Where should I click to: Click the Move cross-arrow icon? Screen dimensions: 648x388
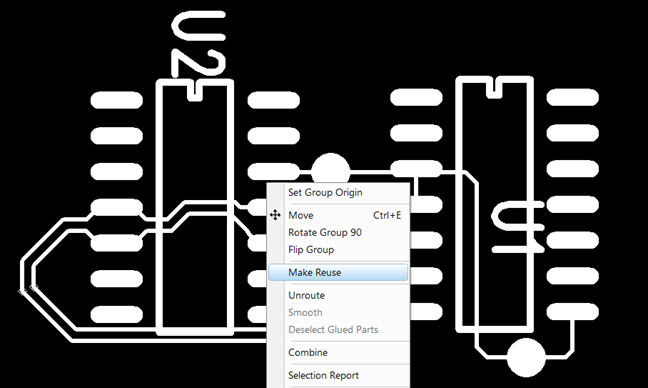coord(275,215)
